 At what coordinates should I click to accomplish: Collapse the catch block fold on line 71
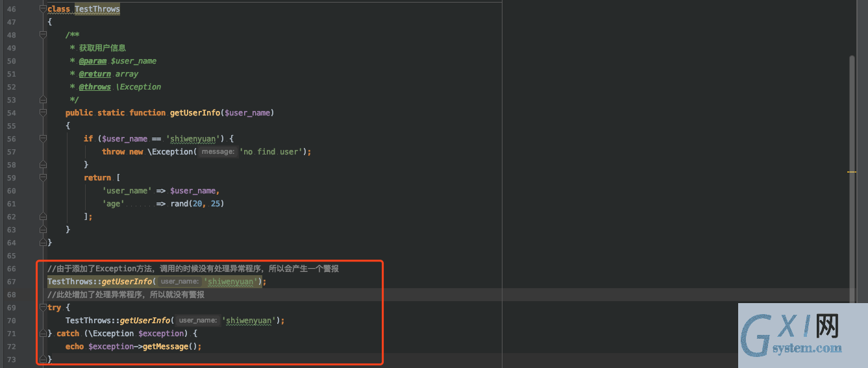coord(43,334)
